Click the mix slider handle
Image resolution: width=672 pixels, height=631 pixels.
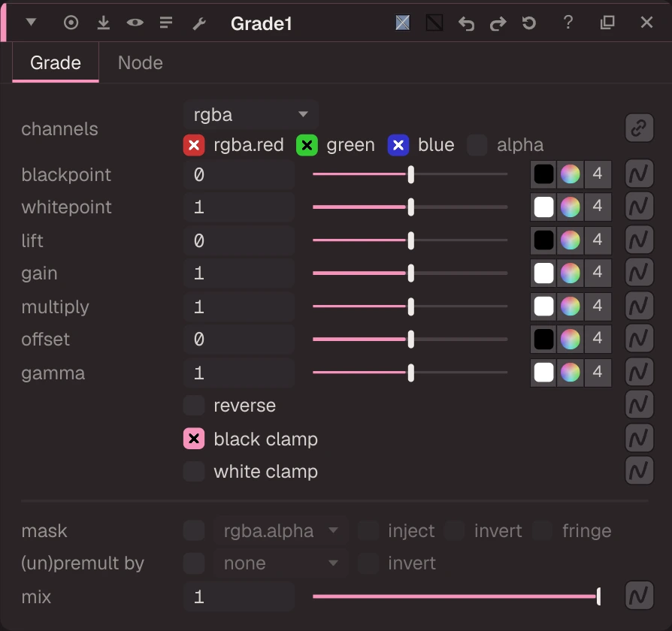(599, 596)
